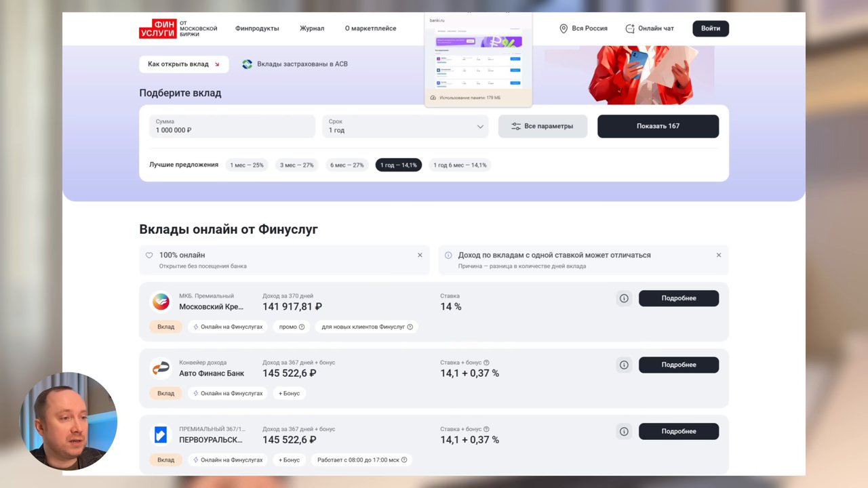Click info icon for Московский Кредитный deposit

[x=624, y=298]
